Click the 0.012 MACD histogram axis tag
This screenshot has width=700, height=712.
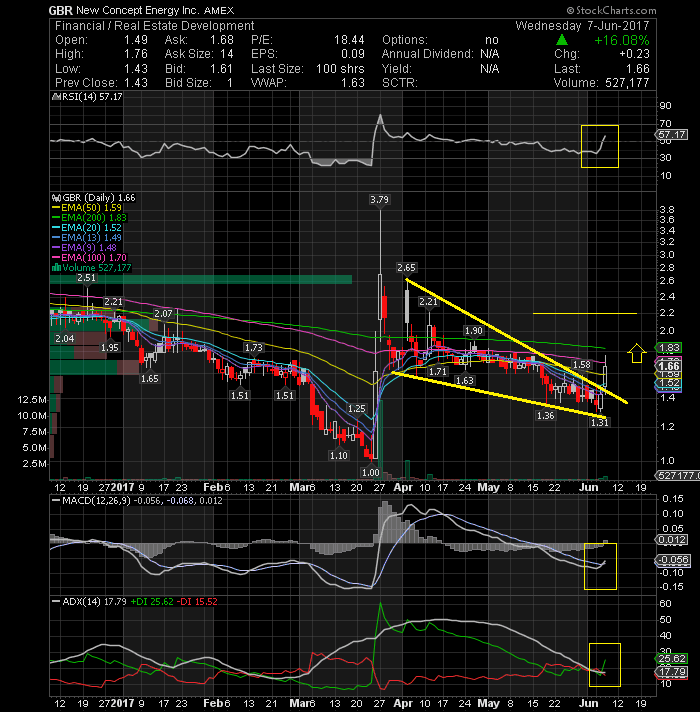tap(672, 540)
